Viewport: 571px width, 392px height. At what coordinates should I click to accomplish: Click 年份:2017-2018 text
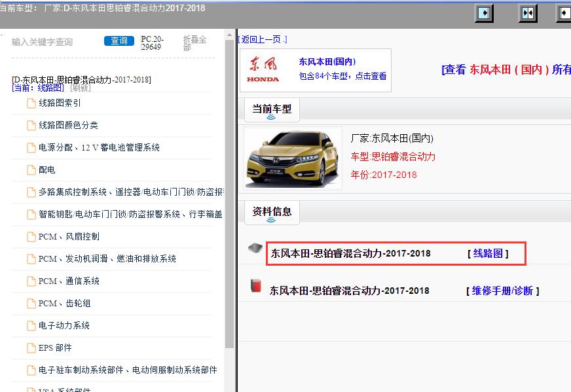click(384, 175)
